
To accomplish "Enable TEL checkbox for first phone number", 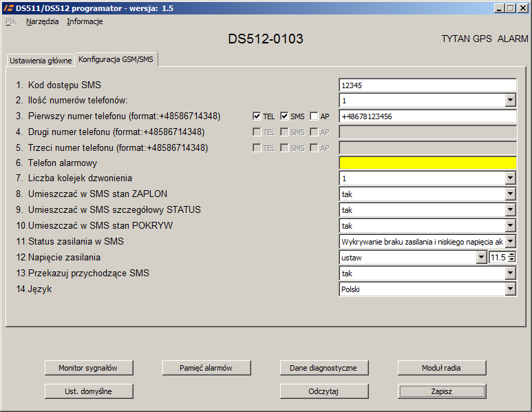I will point(257,116).
